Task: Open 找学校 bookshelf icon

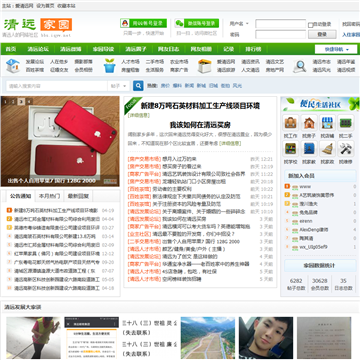Action: 291,149
